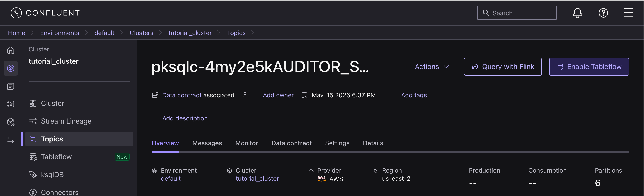Click Query with Flink button

(x=503, y=67)
